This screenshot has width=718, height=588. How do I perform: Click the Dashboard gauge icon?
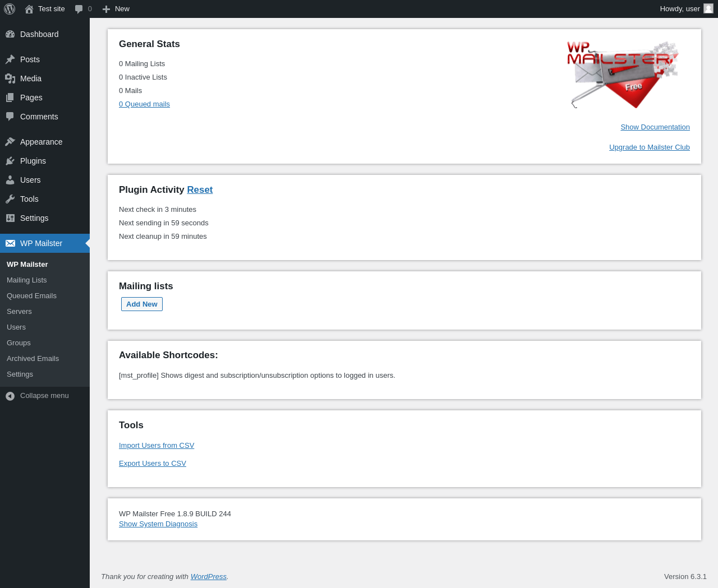coord(10,34)
